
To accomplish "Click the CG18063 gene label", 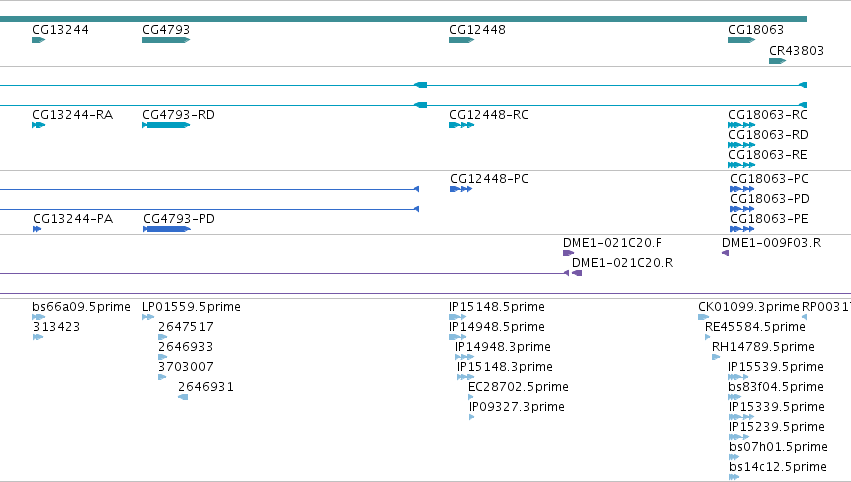I will coord(756,30).
